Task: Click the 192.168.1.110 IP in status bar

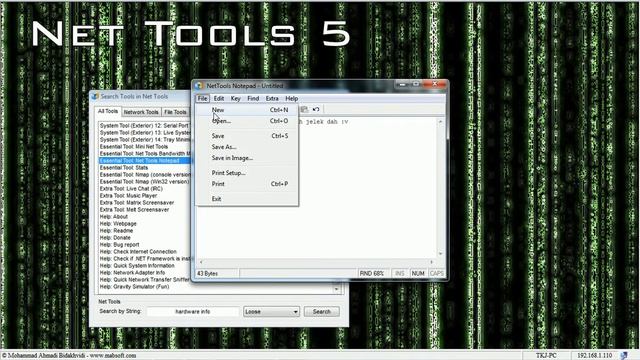Action: tap(594, 356)
